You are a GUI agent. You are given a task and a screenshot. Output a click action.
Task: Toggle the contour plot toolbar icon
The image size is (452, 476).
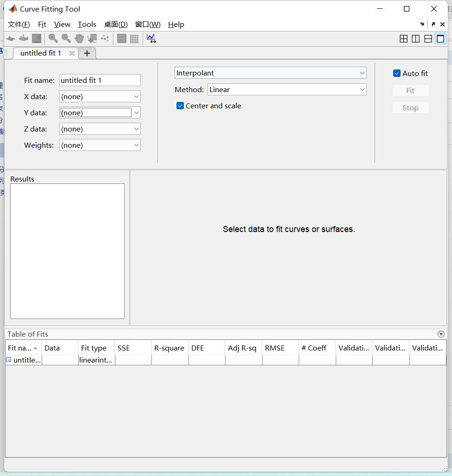(x=37, y=38)
